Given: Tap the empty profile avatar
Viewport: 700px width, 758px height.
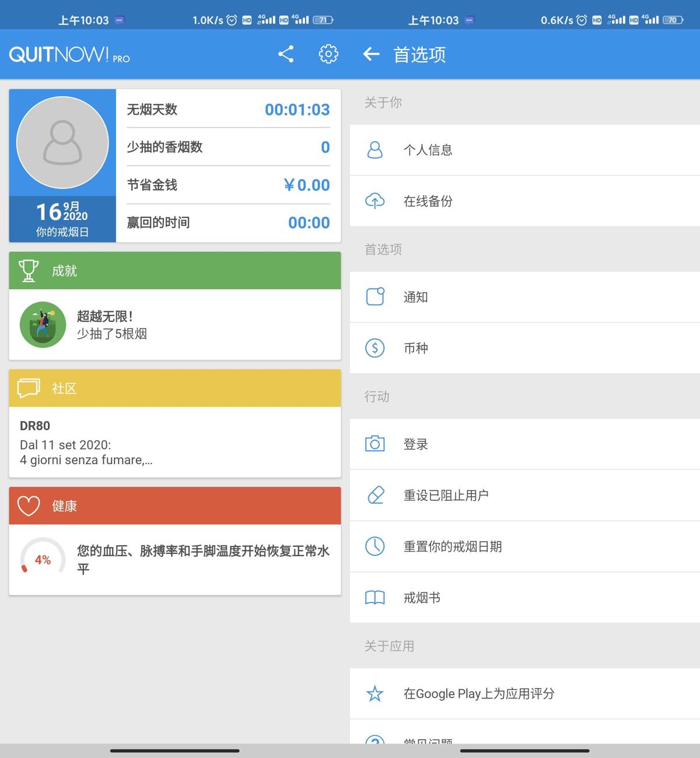Looking at the screenshot, I should (62, 143).
